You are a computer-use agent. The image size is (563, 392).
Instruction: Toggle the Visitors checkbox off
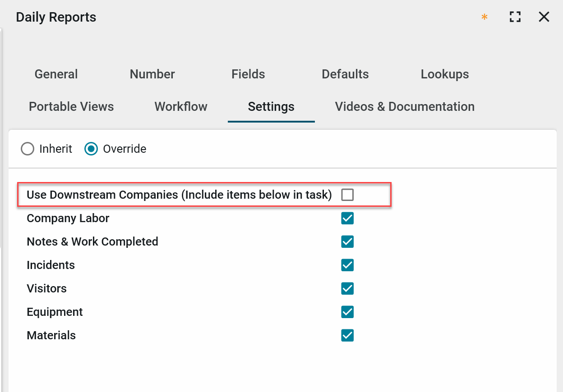(x=347, y=289)
